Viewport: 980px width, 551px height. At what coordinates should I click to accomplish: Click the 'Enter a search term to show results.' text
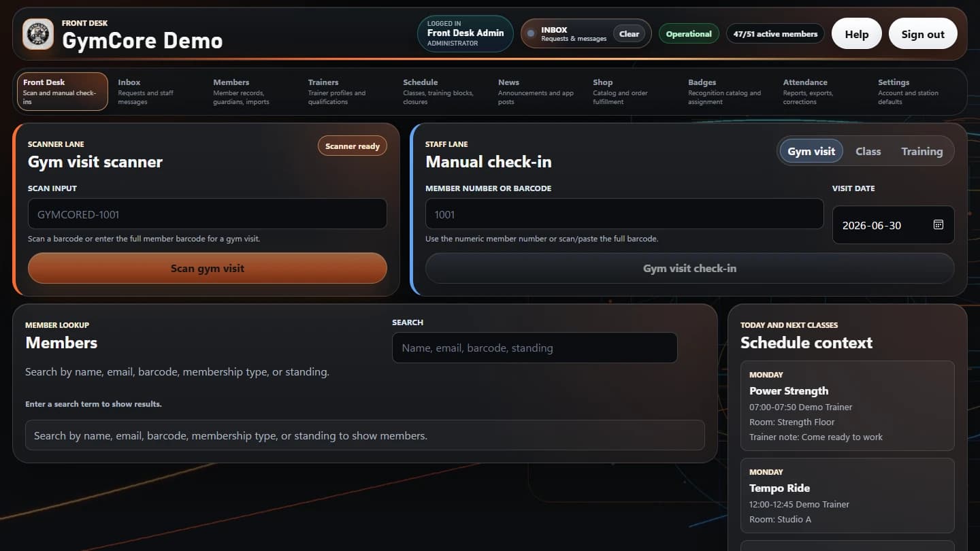click(93, 404)
